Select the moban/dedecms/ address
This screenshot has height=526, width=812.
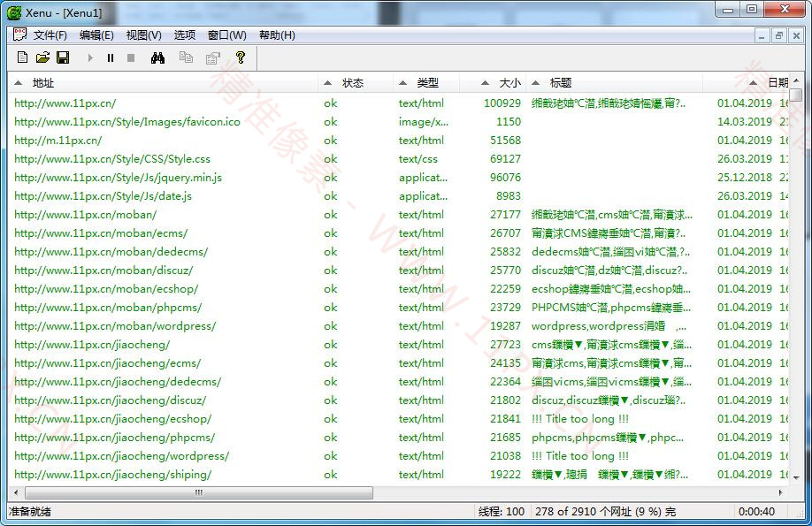(x=111, y=252)
